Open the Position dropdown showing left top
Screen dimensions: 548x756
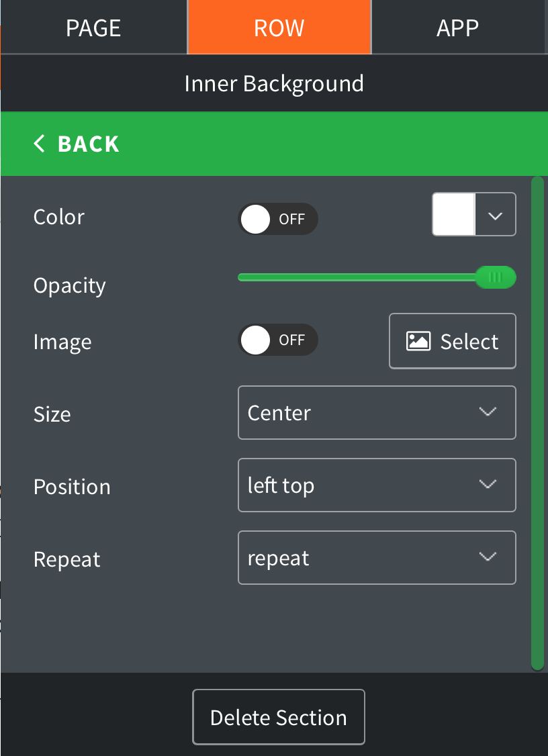[377, 485]
